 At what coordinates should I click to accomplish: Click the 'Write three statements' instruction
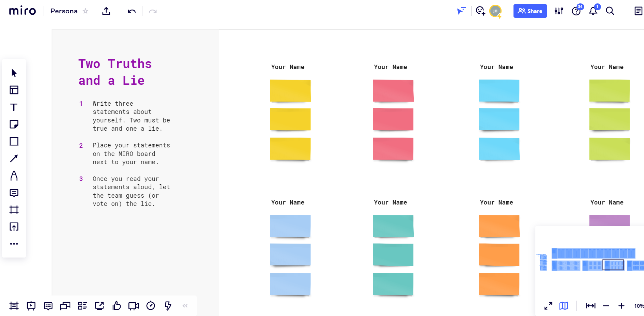coord(131,116)
